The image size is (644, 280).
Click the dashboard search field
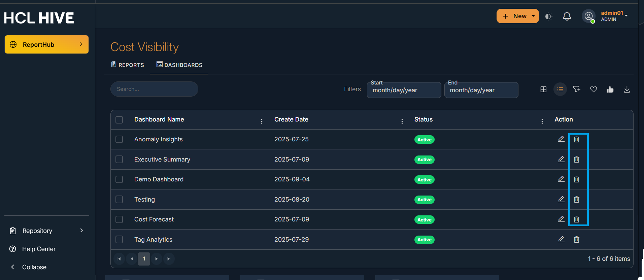tap(154, 89)
